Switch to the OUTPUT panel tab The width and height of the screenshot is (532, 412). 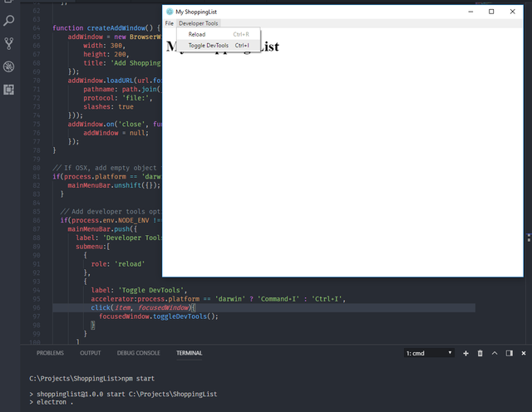point(91,353)
